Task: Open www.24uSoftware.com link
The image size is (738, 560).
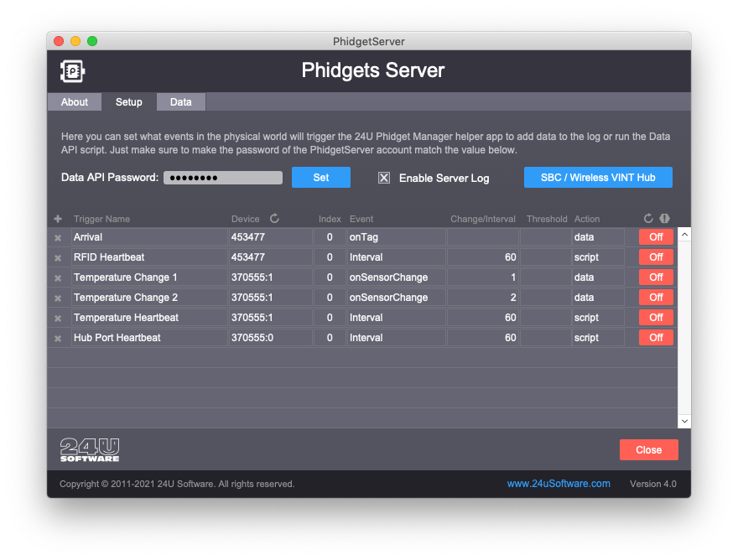Action: click(559, 484)
